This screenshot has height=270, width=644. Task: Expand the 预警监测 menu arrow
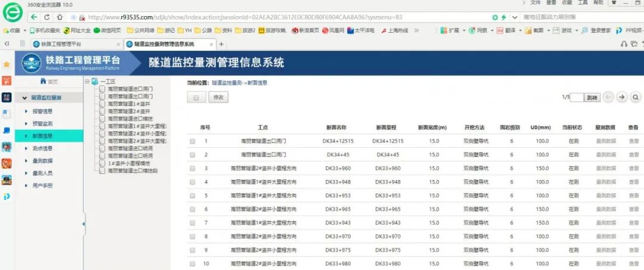pos(26,123)
